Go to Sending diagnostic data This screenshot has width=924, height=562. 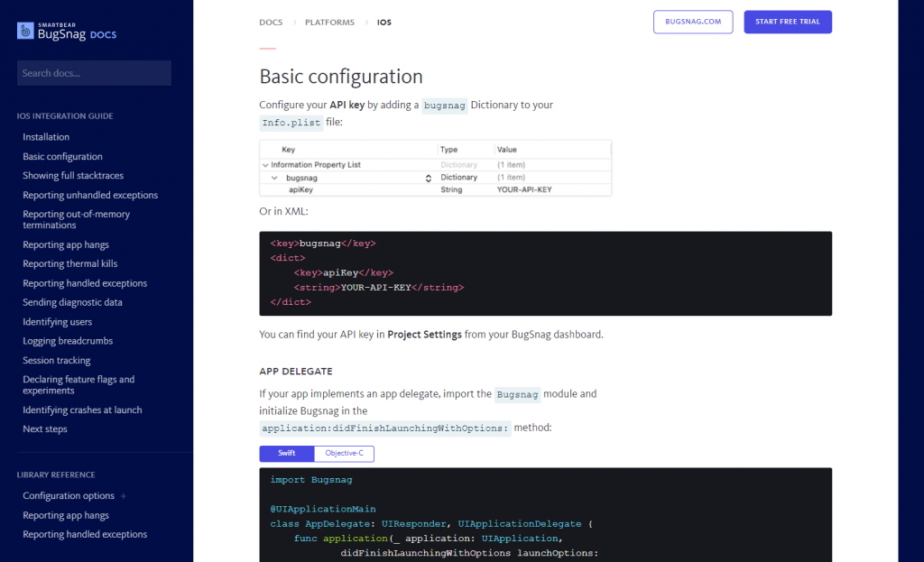tap(72, 302)
